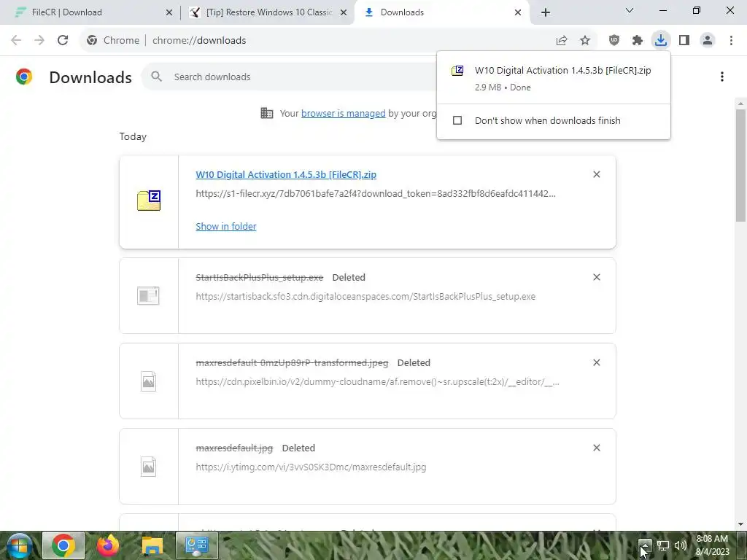747x560 pixels.
Task: Click the Chrome site info icon in address bar
Action: coord(92,41)
